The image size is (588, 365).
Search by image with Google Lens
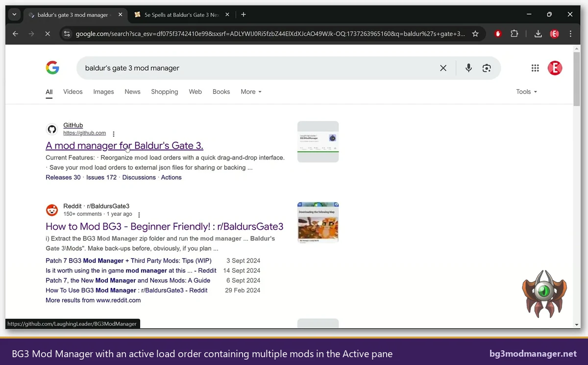coord(487,68)
